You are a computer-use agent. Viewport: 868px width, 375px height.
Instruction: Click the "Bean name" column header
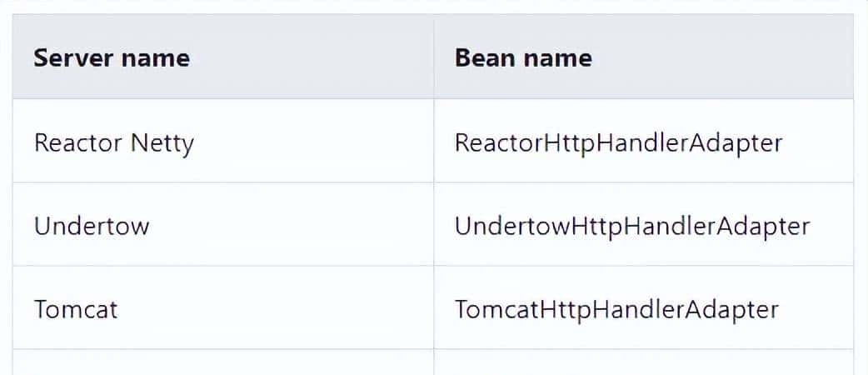[523, 58]
